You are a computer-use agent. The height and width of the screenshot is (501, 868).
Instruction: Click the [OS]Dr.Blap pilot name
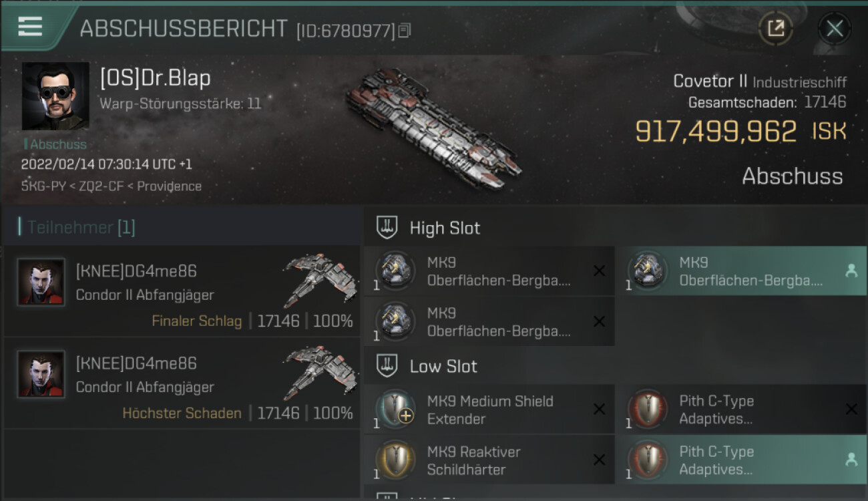(x=155, y=78)
